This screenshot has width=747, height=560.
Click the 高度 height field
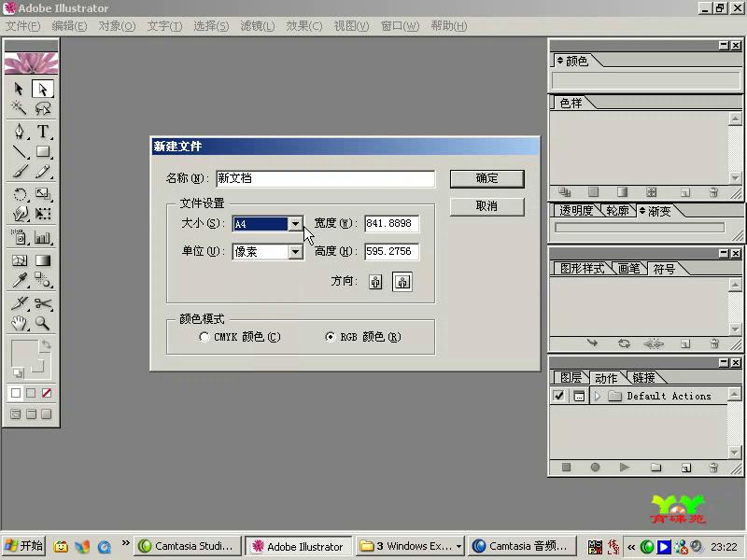pos(391,251)
